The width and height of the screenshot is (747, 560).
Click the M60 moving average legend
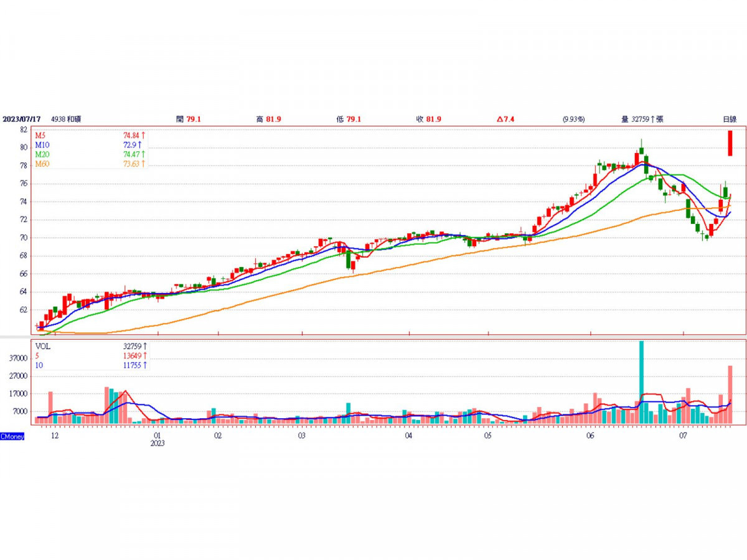[x=90, y=163]
